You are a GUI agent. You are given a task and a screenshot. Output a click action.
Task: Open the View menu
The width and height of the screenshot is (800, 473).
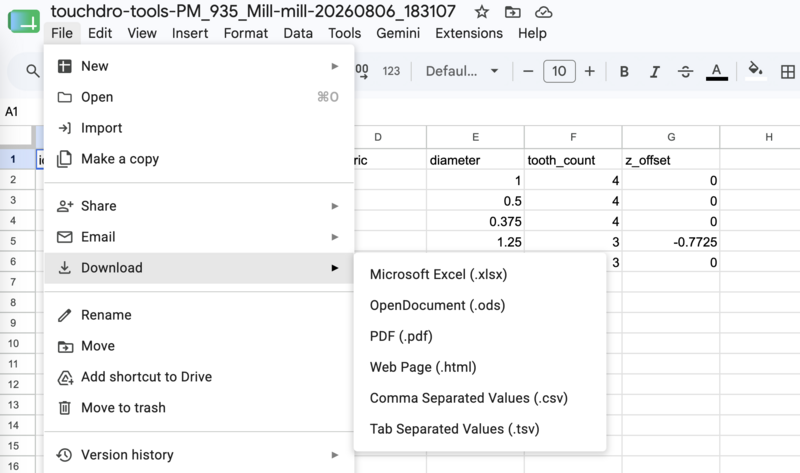(142, 33)
